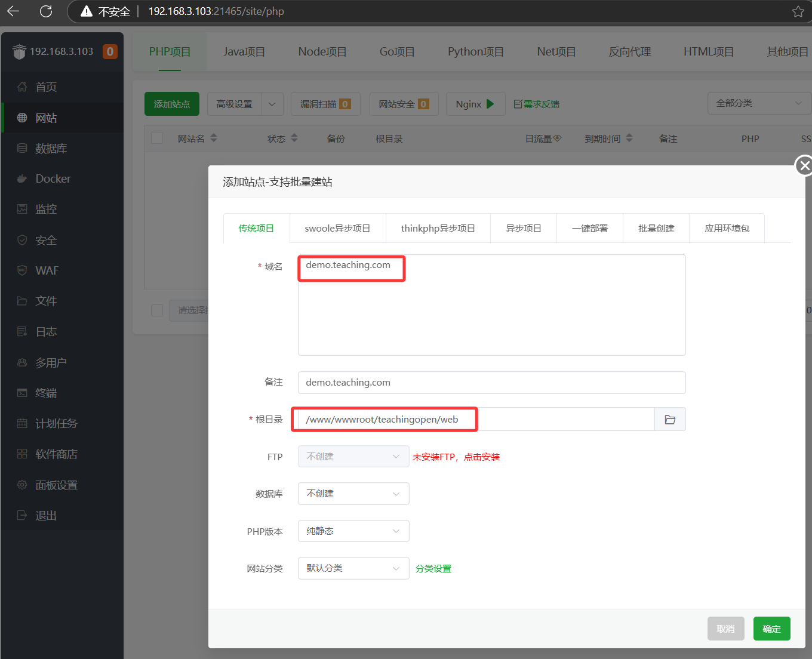Expand the PHP版本 dropdown showing 纯静态

click(x=353, y=531)
